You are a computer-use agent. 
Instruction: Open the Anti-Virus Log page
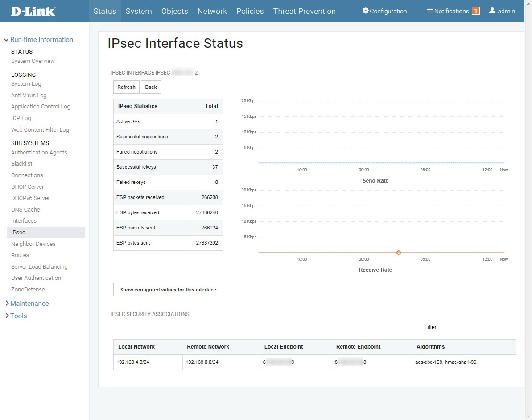click(x=29, y=96)
